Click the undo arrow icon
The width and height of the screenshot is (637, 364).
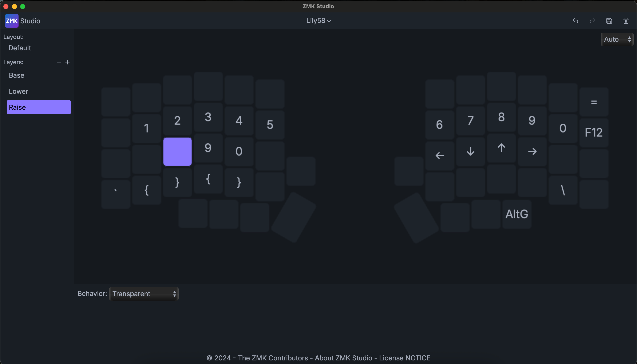(575, 21)
